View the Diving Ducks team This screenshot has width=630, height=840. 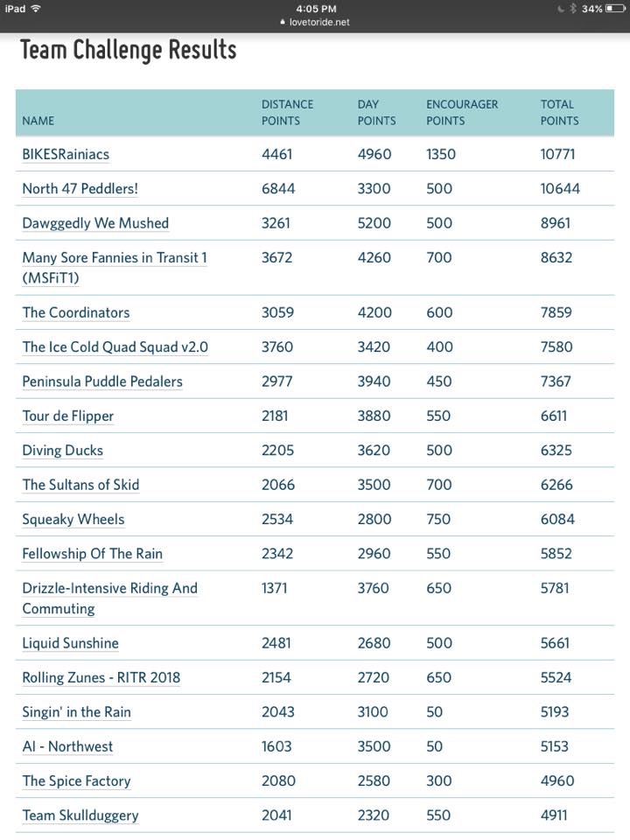(63, 451)
